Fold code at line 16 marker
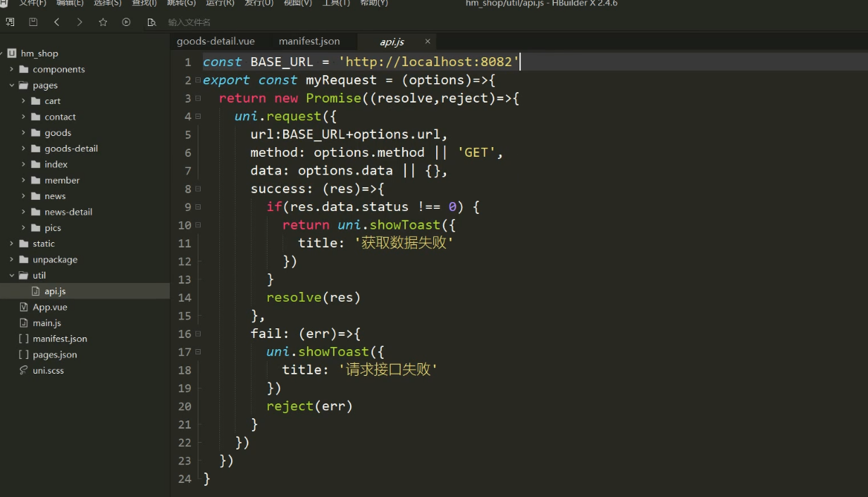868x497 pixels. point(198,334)
